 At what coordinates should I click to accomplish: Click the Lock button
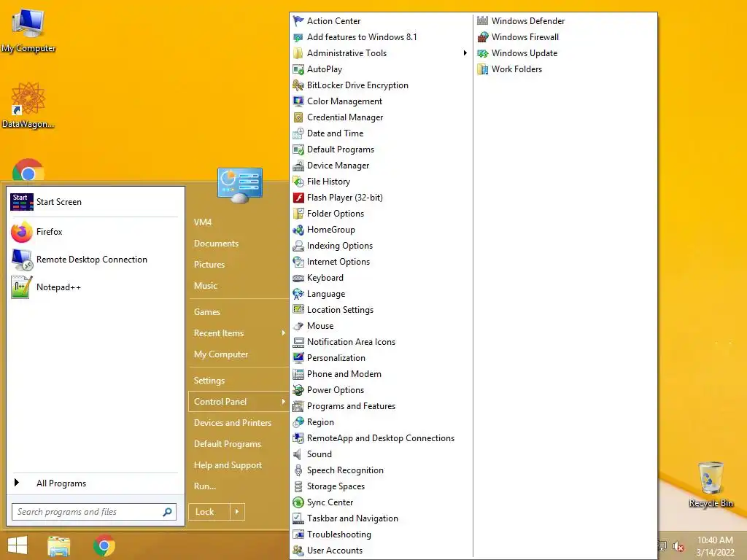click(209, 512)
